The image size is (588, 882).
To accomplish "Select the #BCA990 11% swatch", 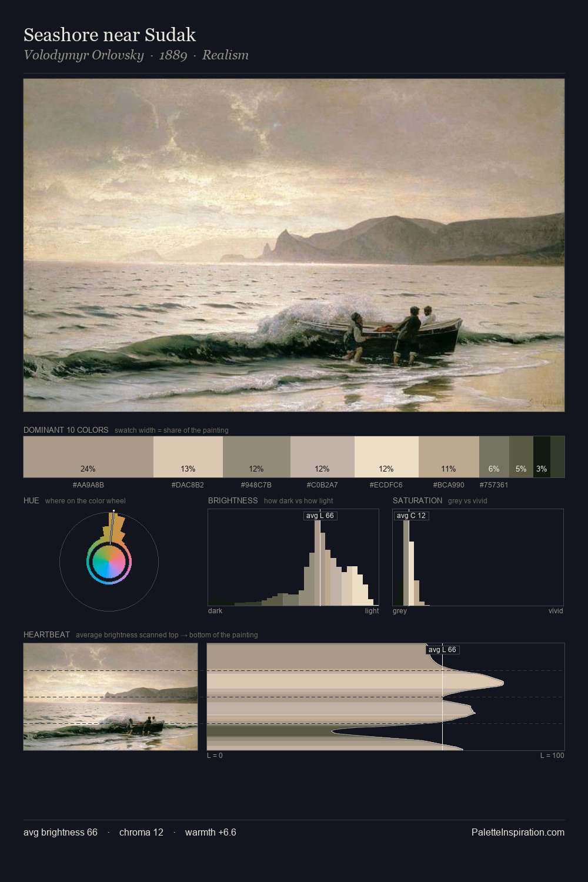I will [449, 457].
